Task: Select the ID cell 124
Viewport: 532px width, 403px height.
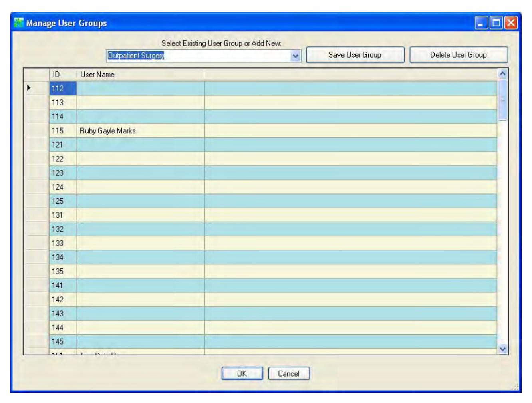Action: [x=63, y=187]
